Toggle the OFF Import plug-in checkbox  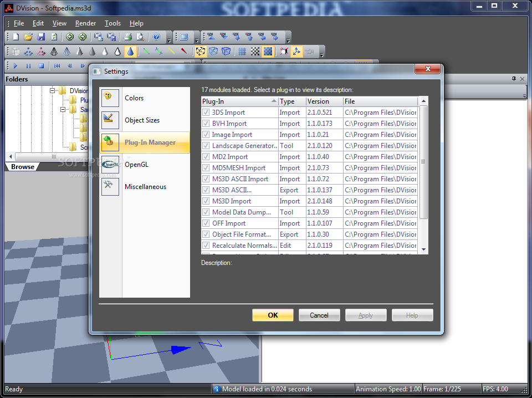(206, 223)
